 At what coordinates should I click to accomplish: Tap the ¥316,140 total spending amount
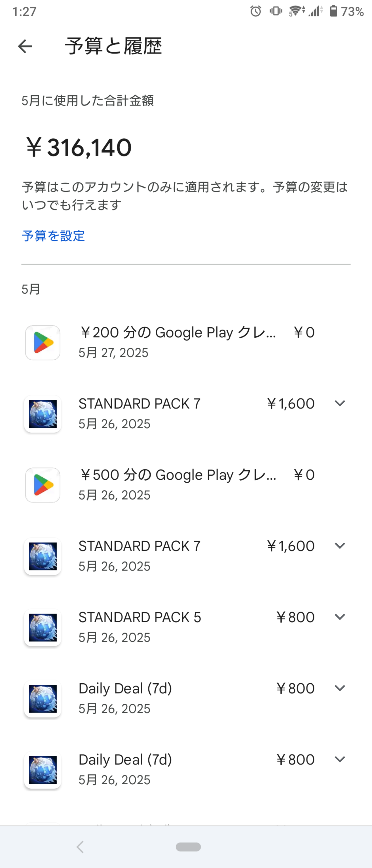click(x=79, y=148)
